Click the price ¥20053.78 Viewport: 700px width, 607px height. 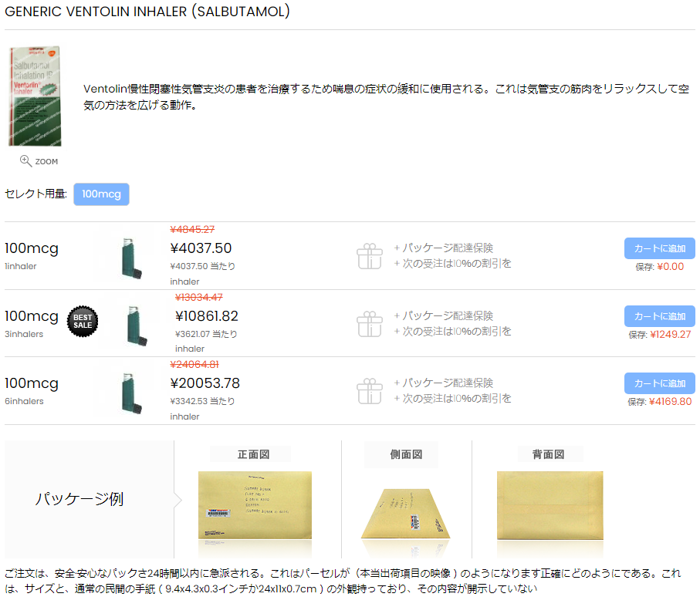[x=205, y=383]
